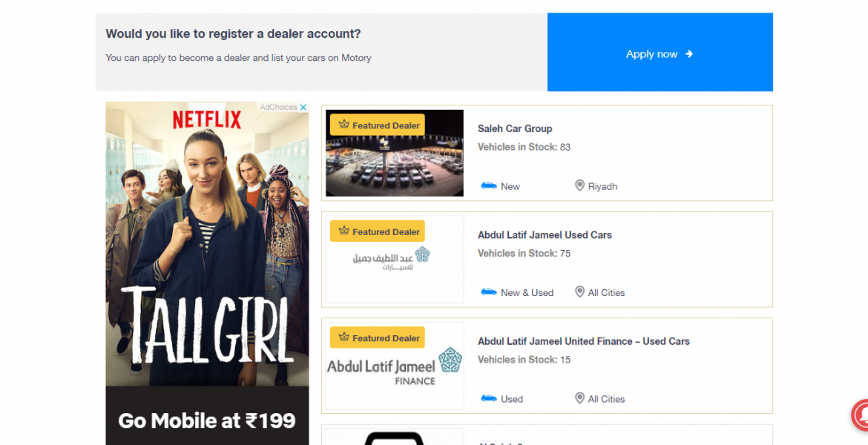
Task: Close the Netflix ad with X icon
Action: coord(303,108)
